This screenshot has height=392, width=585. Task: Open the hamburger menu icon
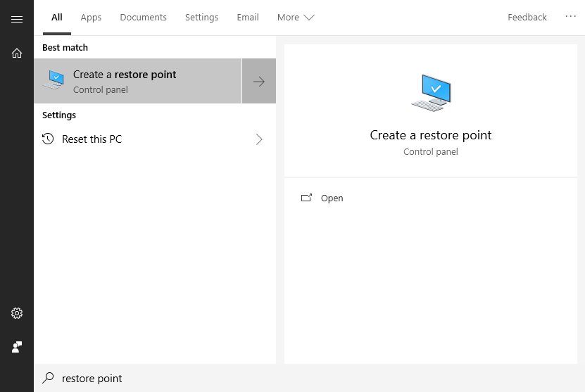tap(17, 19)
